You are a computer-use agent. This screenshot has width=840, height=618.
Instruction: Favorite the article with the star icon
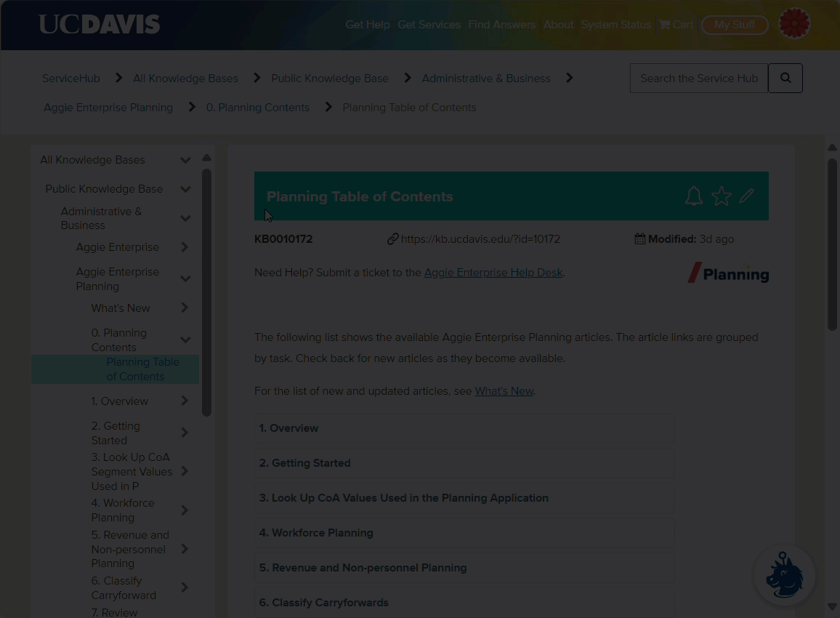[722, 196]
